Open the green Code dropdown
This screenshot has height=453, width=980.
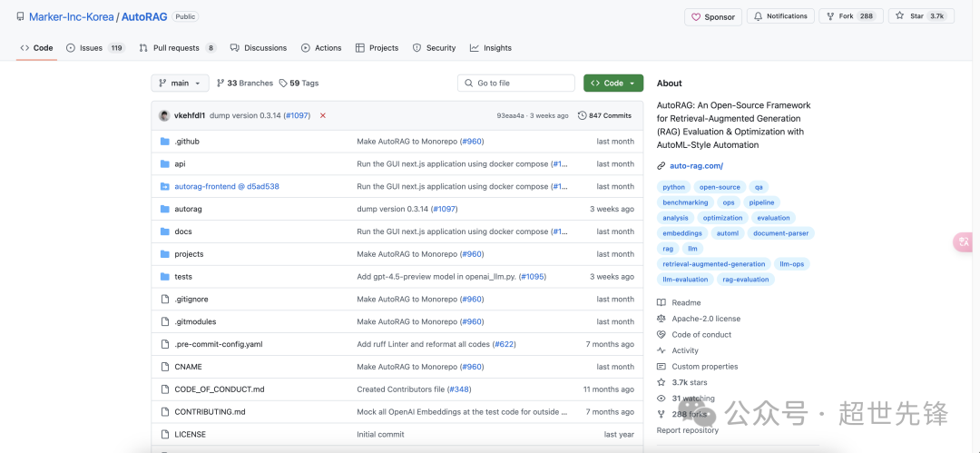coord(613,84)
